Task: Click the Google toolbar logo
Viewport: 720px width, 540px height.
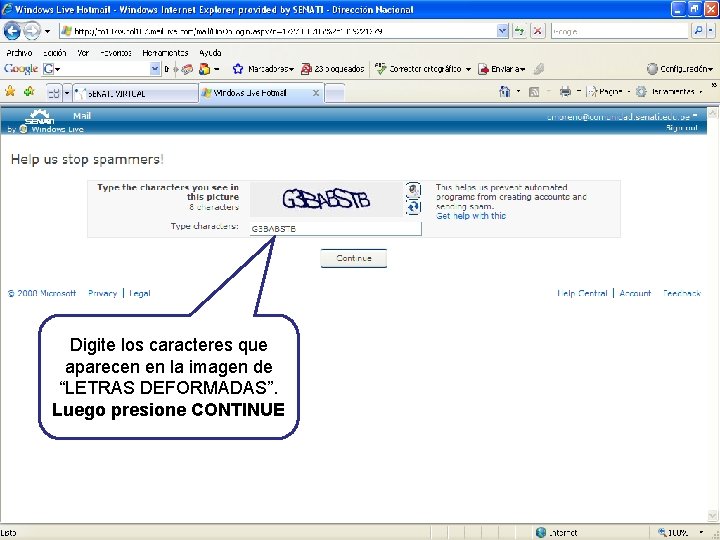Action: point(21,69)
